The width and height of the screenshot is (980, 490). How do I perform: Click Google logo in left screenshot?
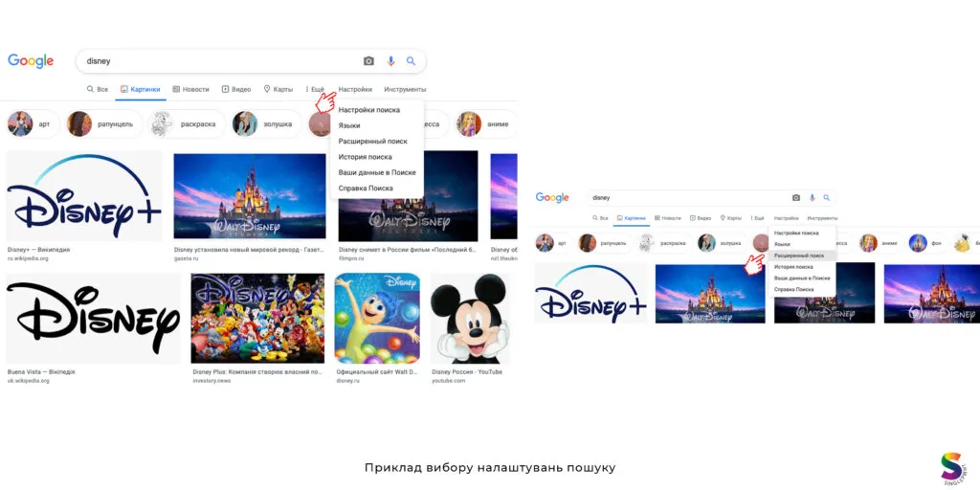31,61
